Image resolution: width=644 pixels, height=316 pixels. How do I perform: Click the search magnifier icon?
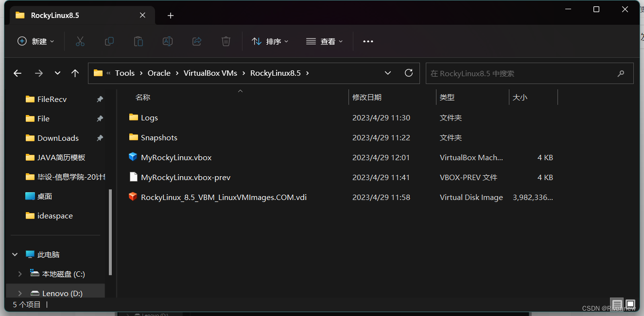[621, 74]
